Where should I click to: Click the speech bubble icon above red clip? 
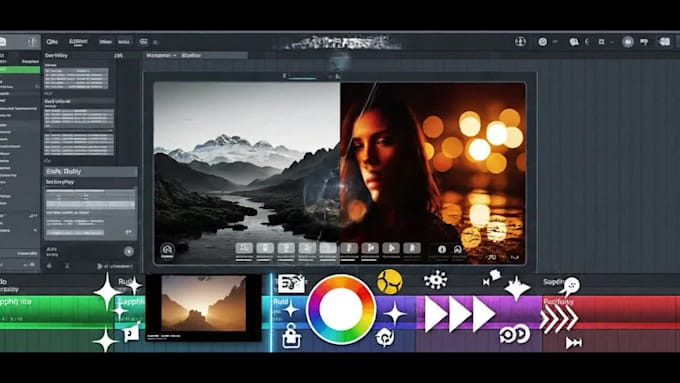point(570,287)
